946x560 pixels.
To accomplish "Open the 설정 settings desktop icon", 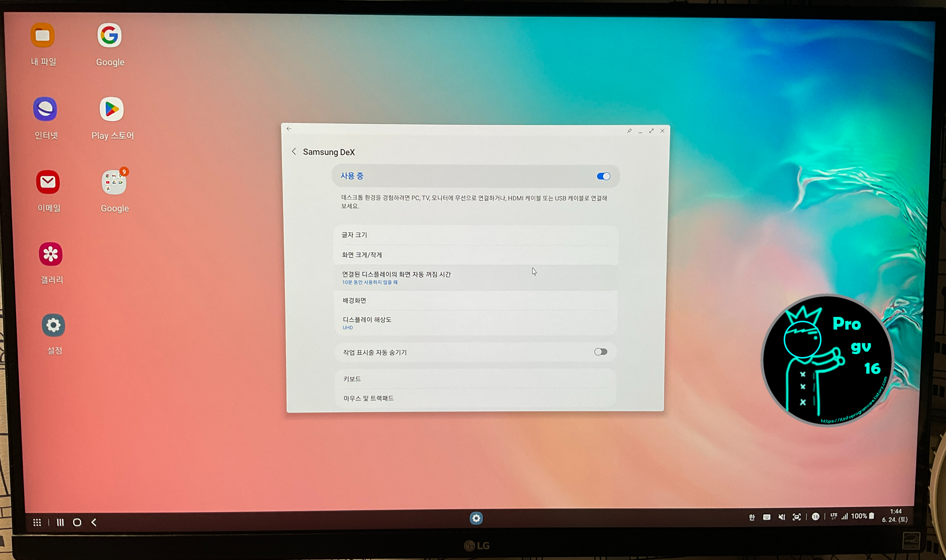I will [53, 325].
